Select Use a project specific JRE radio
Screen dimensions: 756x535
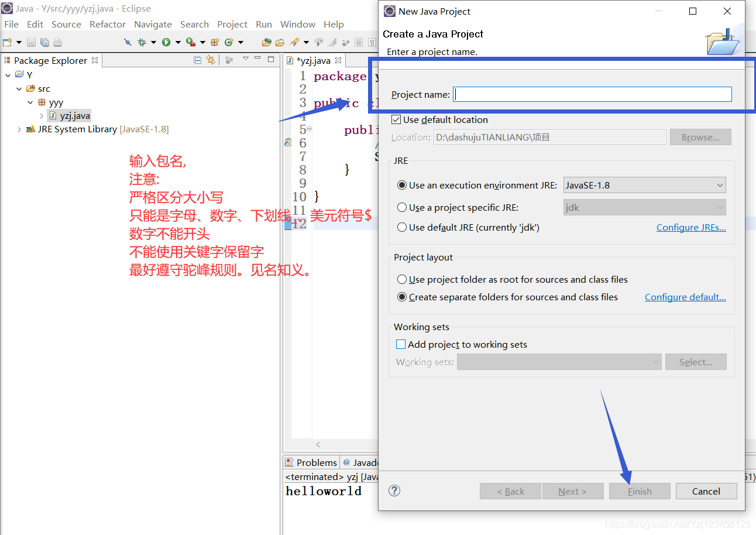tap(402, 207)
